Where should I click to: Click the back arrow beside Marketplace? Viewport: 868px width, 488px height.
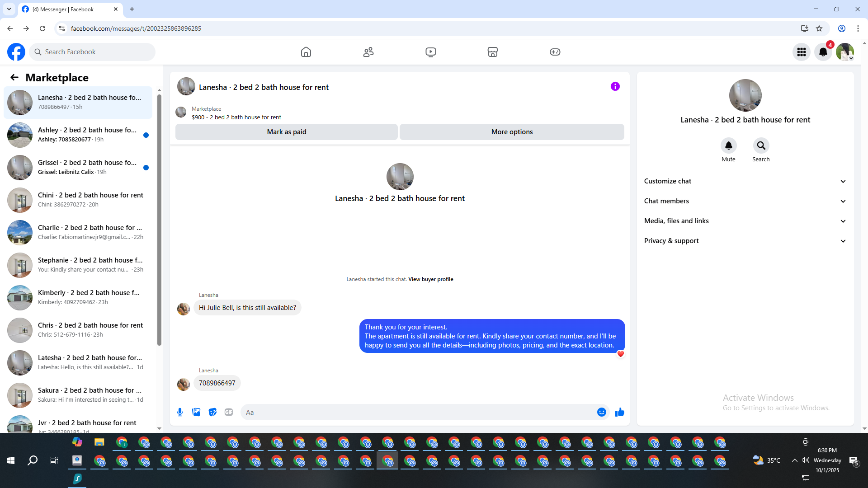tap(14, 77)
